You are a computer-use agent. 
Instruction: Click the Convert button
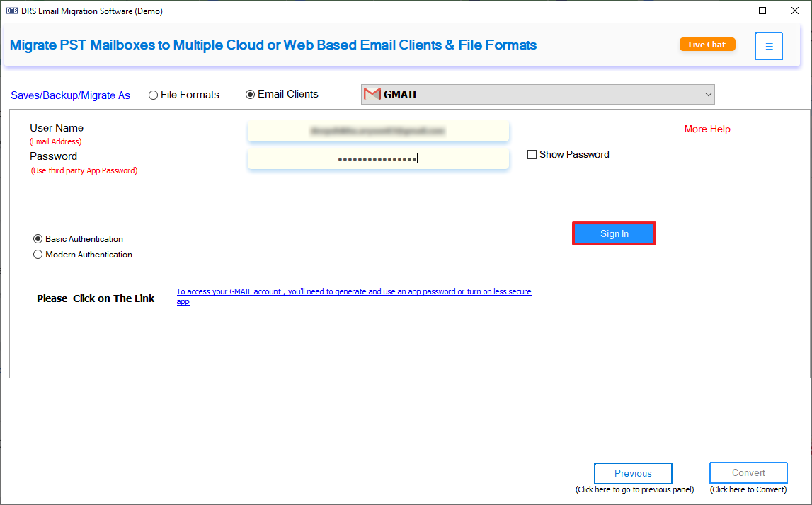[748, 473]
